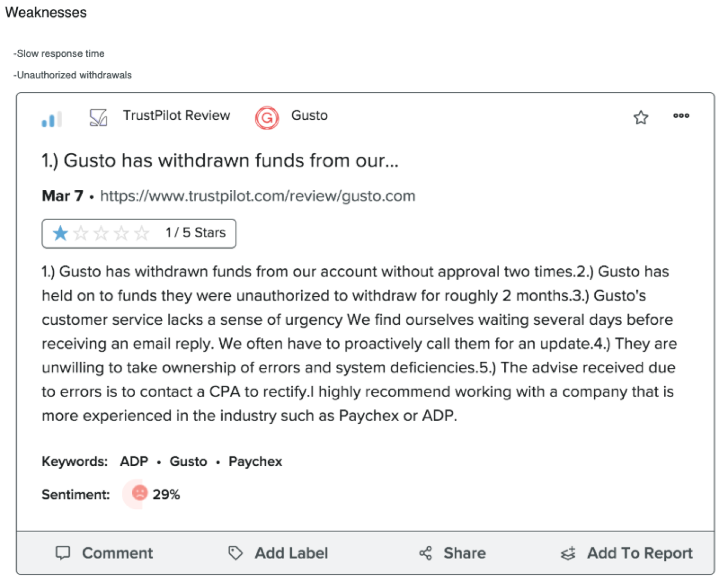The height and width of the screenshot is (588, 728).
Task: Select the Paychex keyword
Action: (255, 461)
